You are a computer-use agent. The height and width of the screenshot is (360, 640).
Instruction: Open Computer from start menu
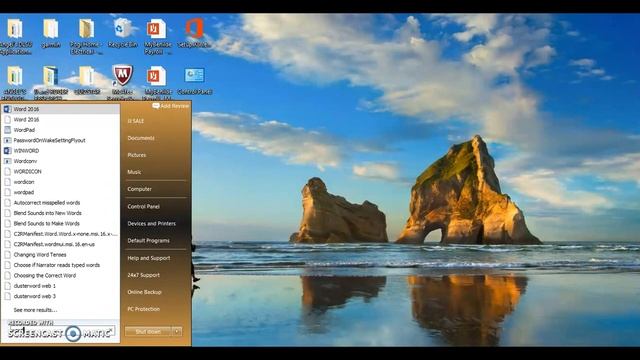[140, 189]
